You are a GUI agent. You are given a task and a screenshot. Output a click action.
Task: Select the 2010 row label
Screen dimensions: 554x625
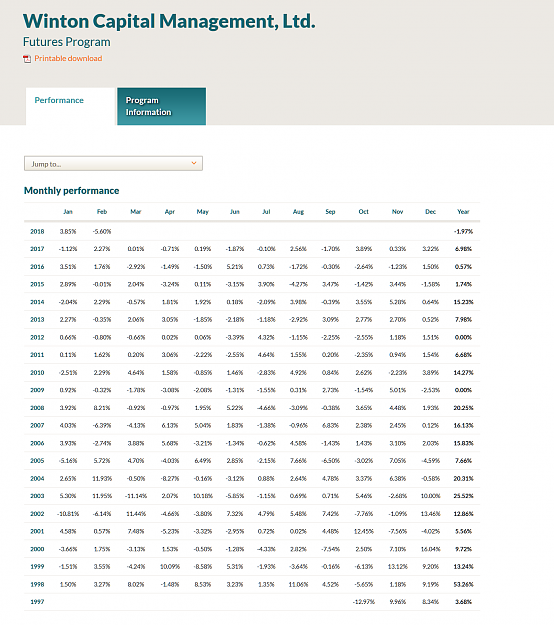click(x=37, y=373)
